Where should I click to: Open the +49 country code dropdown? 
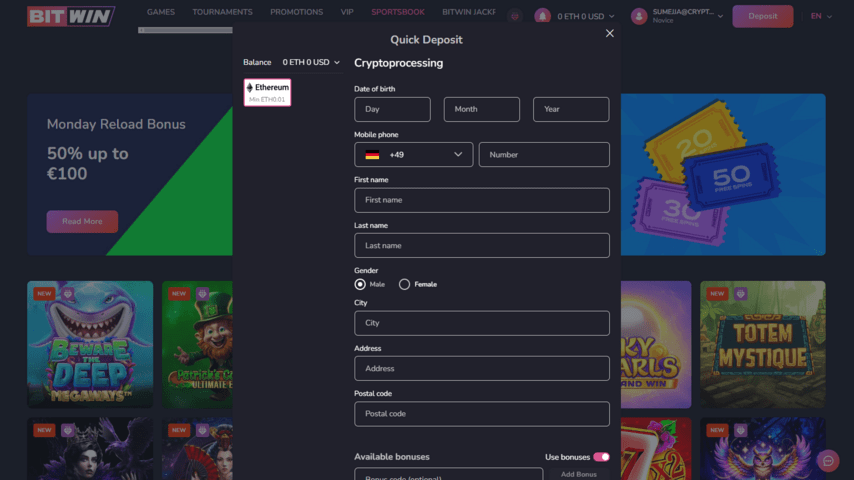tap(413, 155)
